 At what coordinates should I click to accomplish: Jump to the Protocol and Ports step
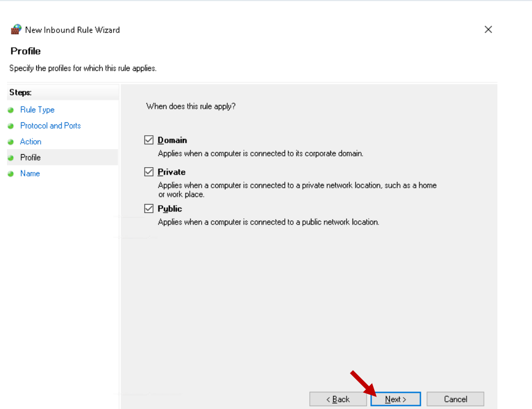(50, 126)
